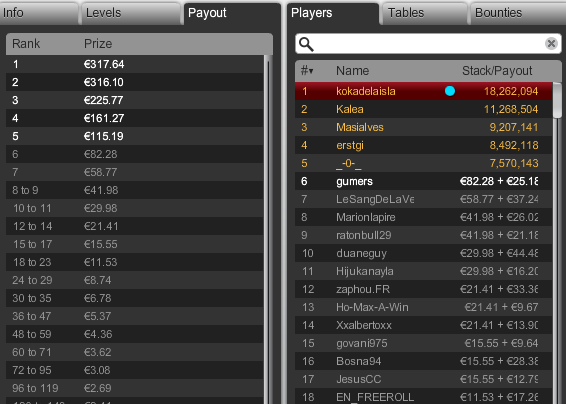This screenshot has width=566, height=404.
Task: Clear the player search field
Action: 551,44
